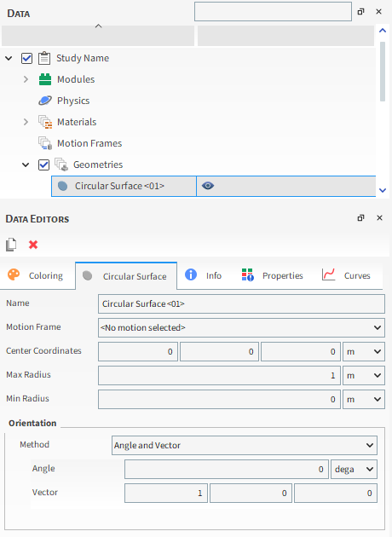Select the Materials tree label
392x537 pixels.
point(77,122)
